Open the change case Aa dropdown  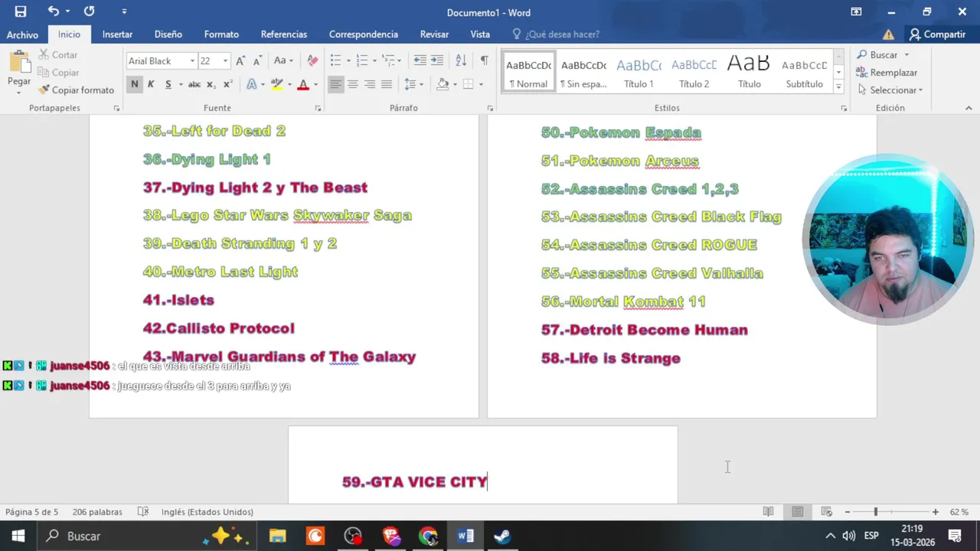tap(283, 60)
